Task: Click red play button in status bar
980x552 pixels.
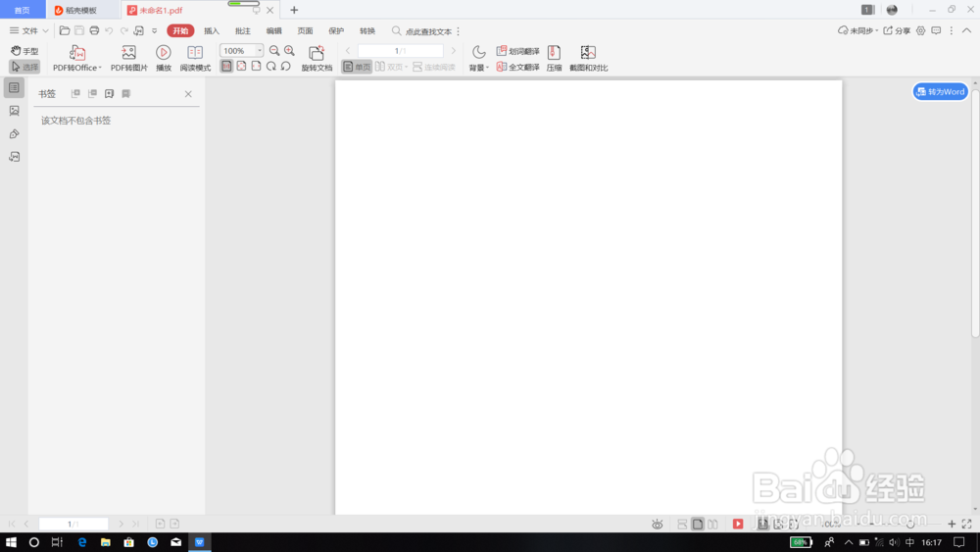Action: click(x=738, y=524)
